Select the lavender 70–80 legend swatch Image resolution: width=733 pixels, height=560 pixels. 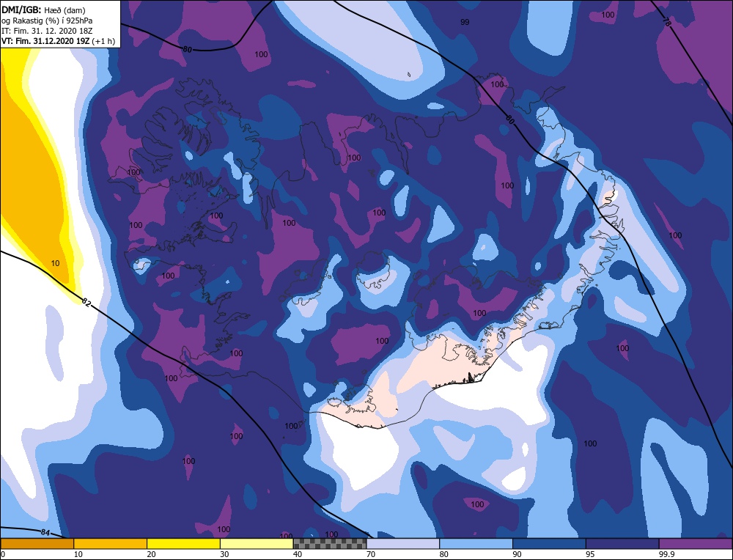[x=403, y=543]
